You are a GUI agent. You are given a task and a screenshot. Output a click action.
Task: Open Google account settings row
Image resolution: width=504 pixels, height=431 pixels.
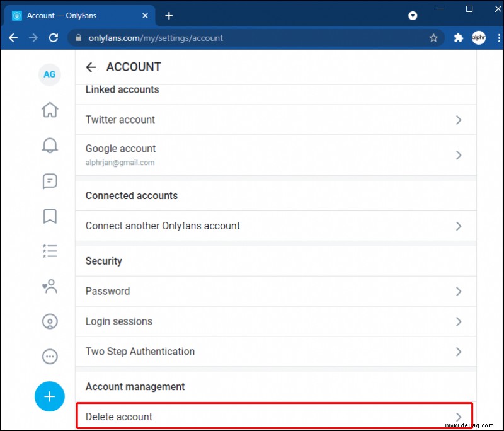pyautogui.click(x=276, y=155)
